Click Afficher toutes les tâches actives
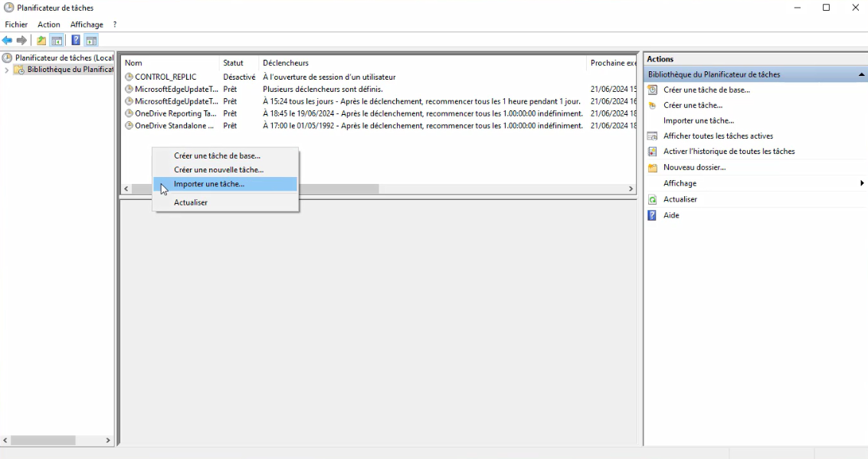The height and width of the screenshot is (459, 868). [718, 136]
